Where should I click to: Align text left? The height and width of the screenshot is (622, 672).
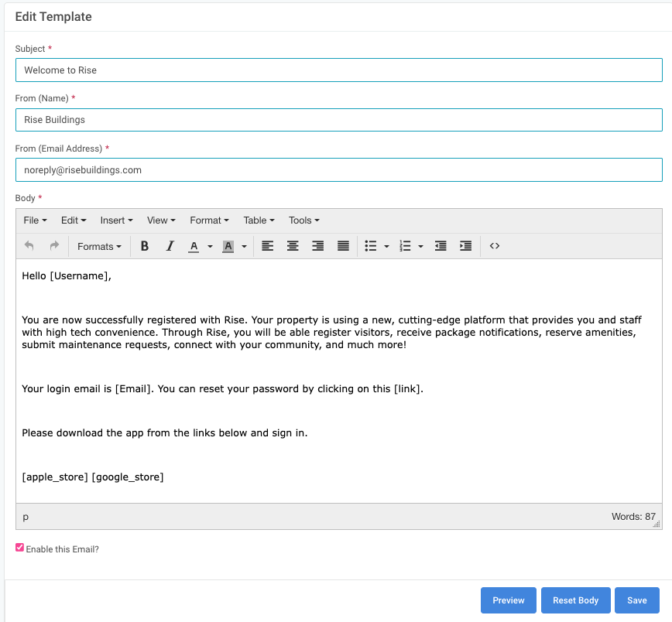pos(267,246)
